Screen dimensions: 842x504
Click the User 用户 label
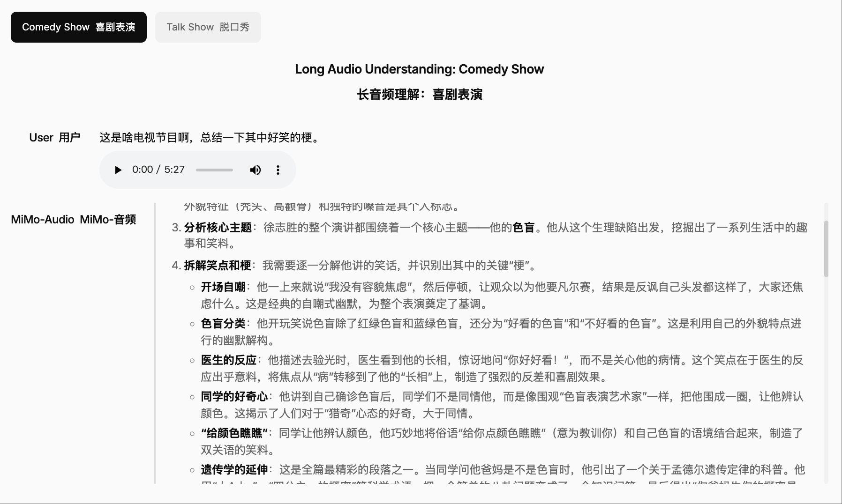click(x=54, y=138)
